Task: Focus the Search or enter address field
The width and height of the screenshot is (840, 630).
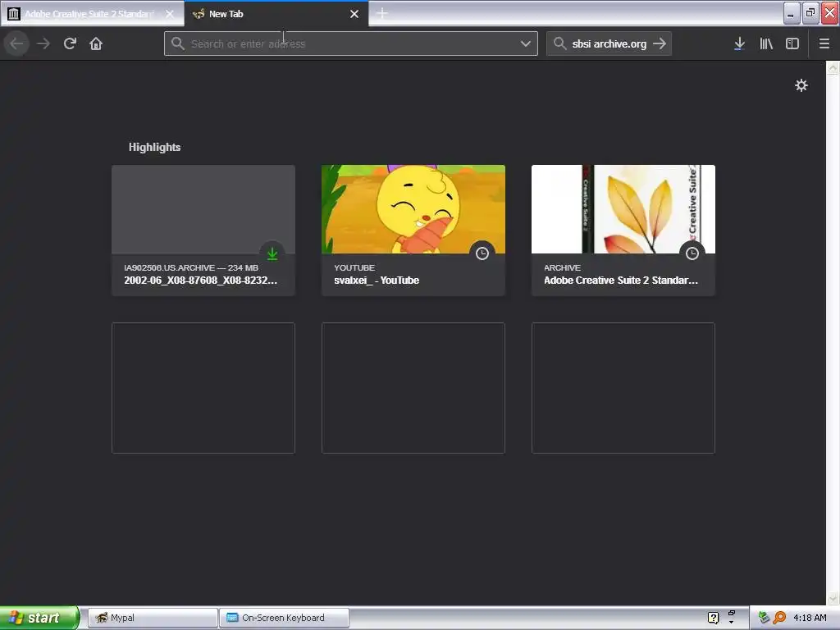Action: (351, 43)
